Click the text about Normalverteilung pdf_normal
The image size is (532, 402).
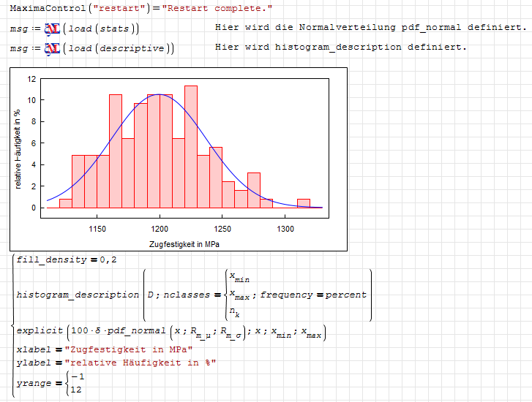(370, 28)
